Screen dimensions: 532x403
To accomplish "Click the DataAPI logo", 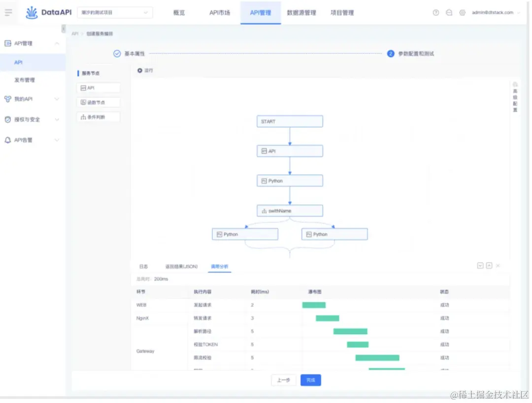I will pos(48,12).
